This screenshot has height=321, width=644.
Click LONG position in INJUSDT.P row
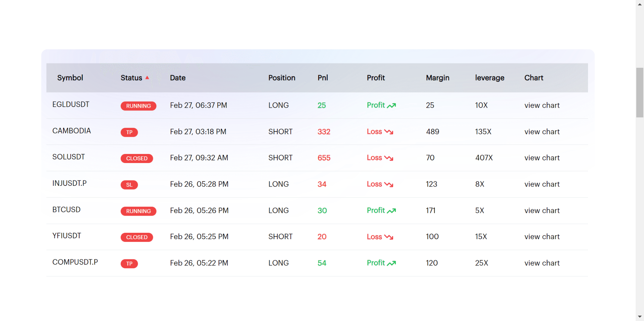point(278,184)
